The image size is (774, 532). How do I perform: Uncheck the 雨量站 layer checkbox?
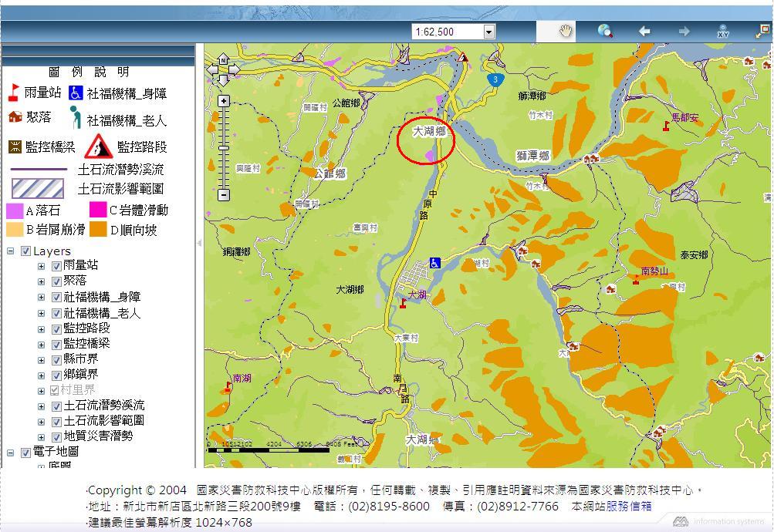click(56, 266)
